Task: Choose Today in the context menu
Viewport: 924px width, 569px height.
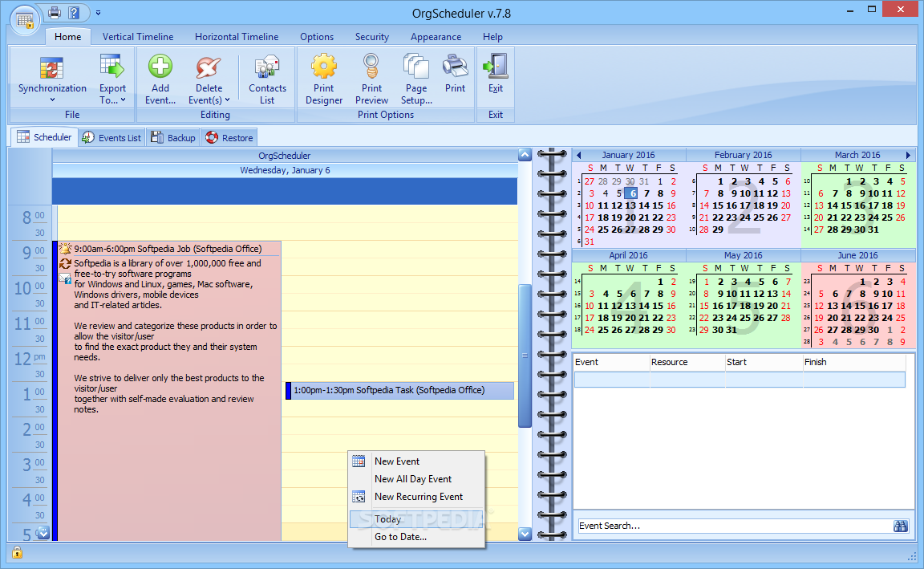Action: [x=416, y=519]
